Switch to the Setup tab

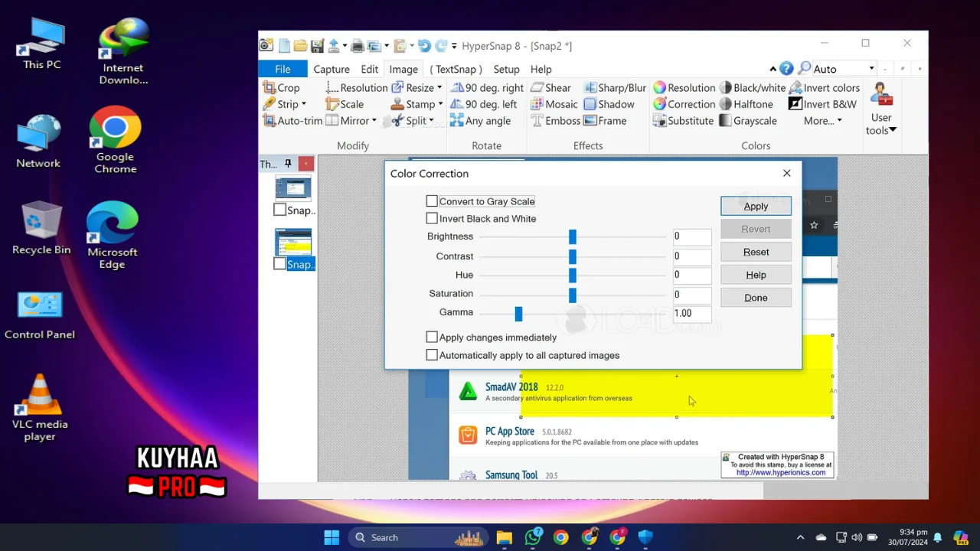coord(506,69)
